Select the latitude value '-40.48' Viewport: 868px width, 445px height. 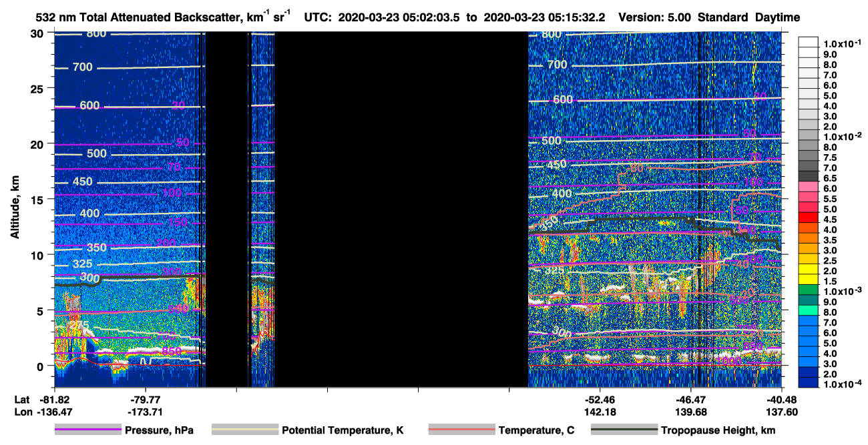[x=782, y=400]
